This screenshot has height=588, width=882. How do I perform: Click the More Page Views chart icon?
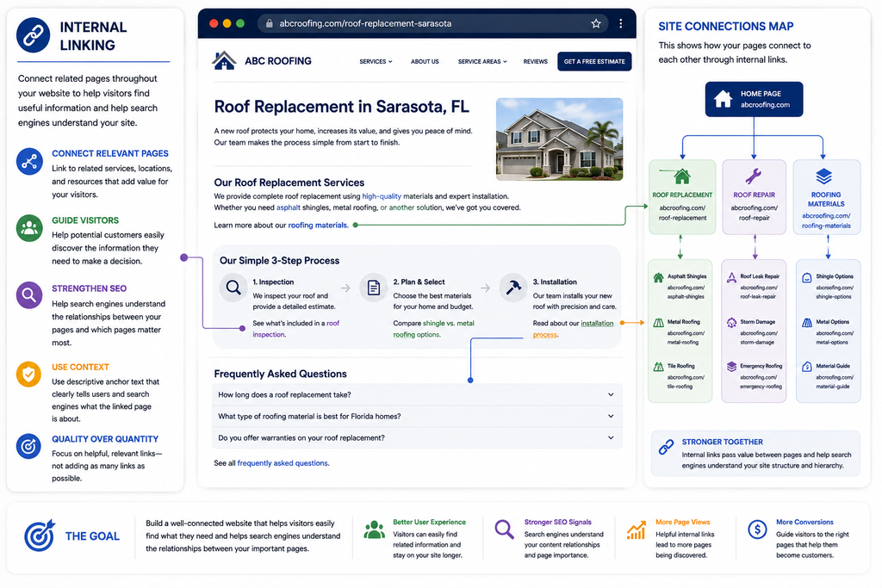[x=637, y=529]
